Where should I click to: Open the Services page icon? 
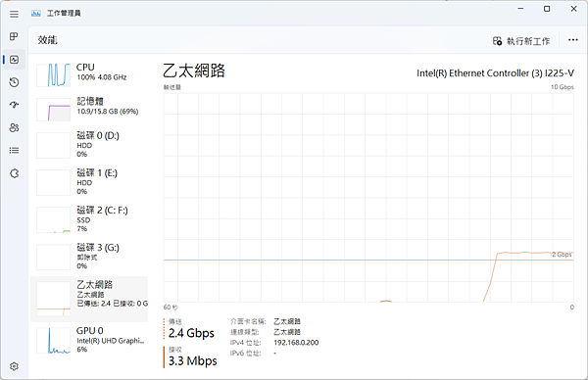15,173
